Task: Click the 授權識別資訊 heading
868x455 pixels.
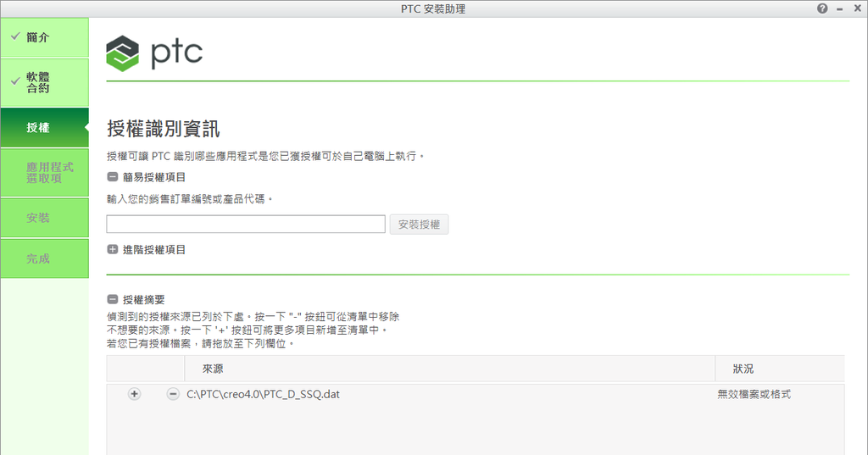Action: coord(164,129)
